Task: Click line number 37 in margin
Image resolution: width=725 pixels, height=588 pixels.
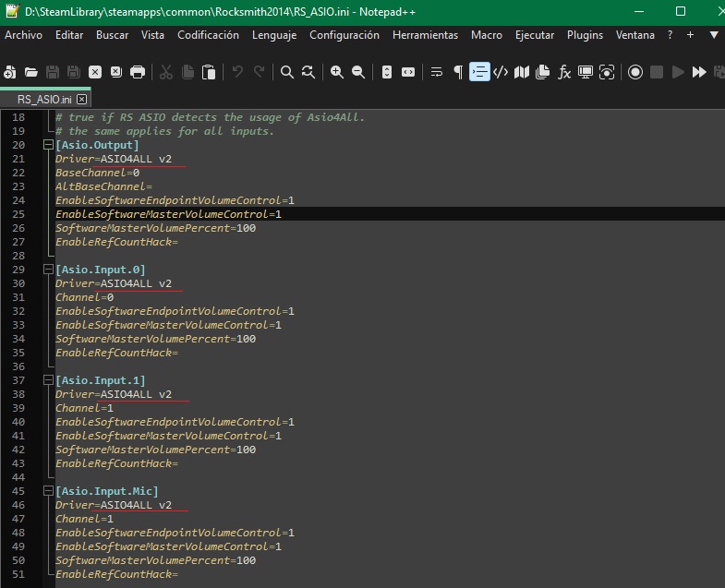Action: [18, 380]
